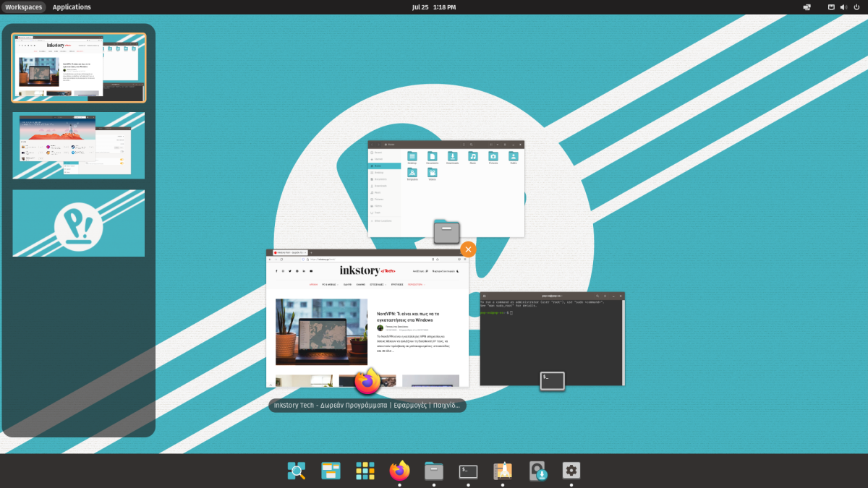
Task: Open the Applications menu in the top bar
Action: (x=72, y=7)
